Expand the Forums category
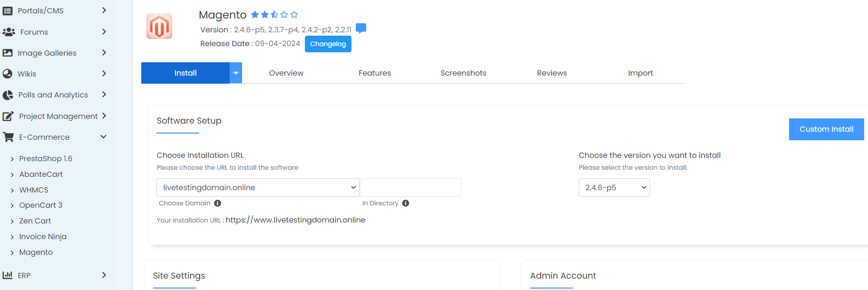868x290 pixels. pyautogui.click(x=104, y=32)
